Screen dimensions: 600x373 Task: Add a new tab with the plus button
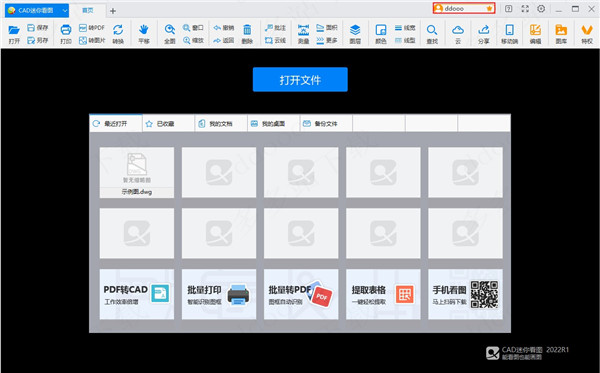[x=113, y=11]
